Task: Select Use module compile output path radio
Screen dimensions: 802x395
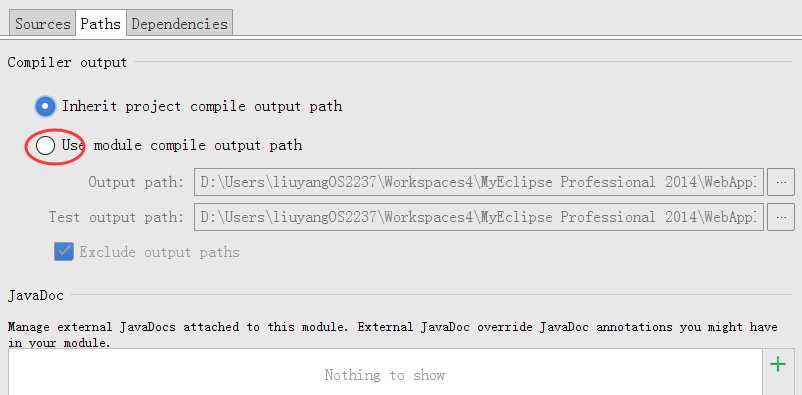Action: pos(46,146)
